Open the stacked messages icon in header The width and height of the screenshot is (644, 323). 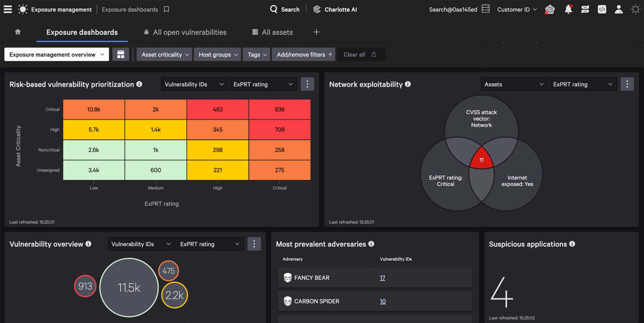[585, 10]
